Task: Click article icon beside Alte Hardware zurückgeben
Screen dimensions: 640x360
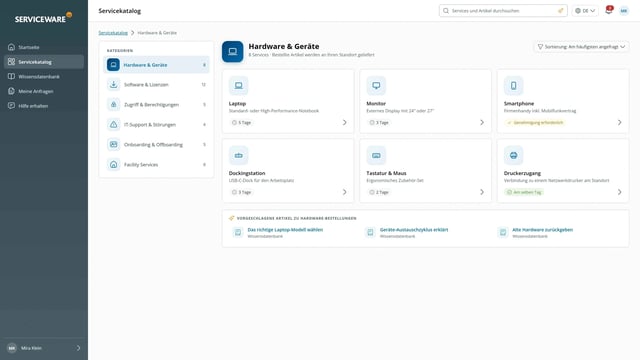Action: [502, 232]
